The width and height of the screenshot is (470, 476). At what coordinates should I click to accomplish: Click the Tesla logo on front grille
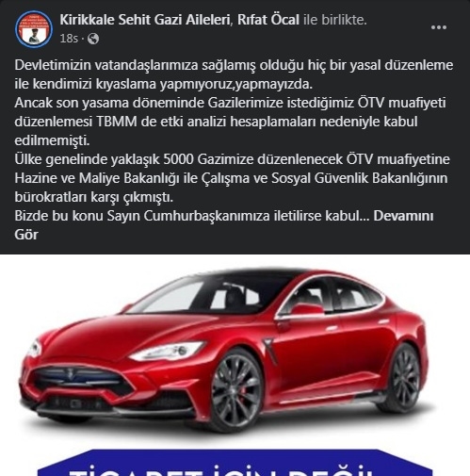click(x=70, y=373)
